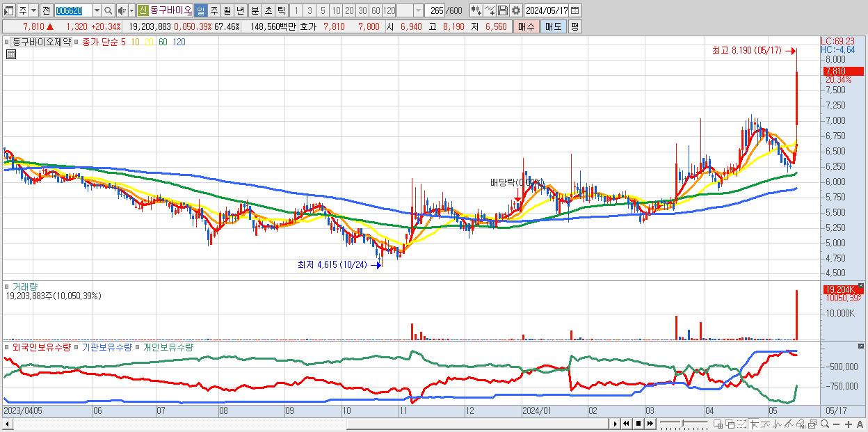Click the 매도 sell button
The width and height of the screenshot is (868, 432).
(553, 26)
